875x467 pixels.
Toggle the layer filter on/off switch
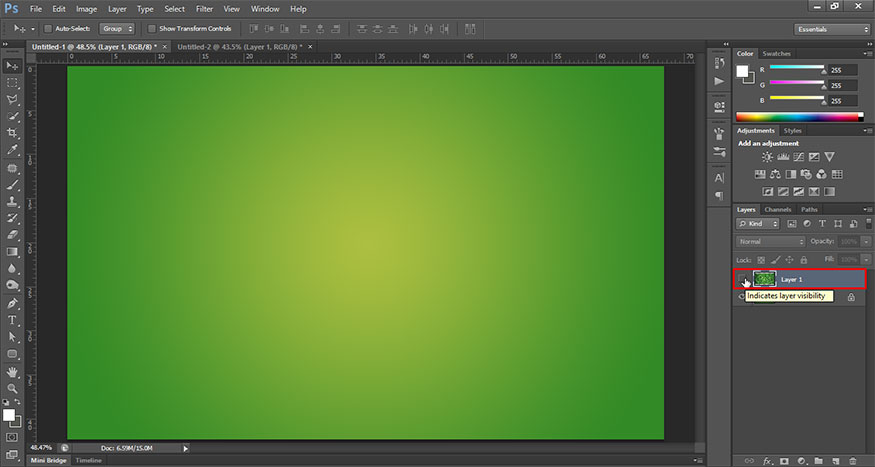[x=869, y=223]
